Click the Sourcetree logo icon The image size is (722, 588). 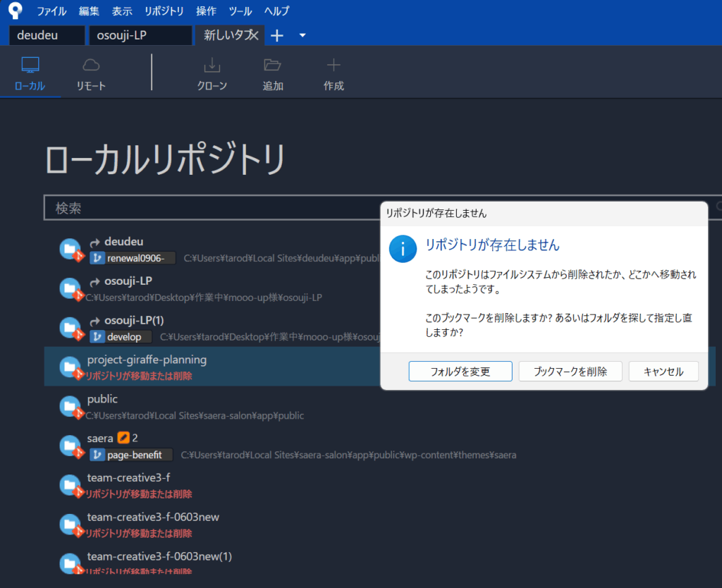pyautogui.click(x=15, y=11)
